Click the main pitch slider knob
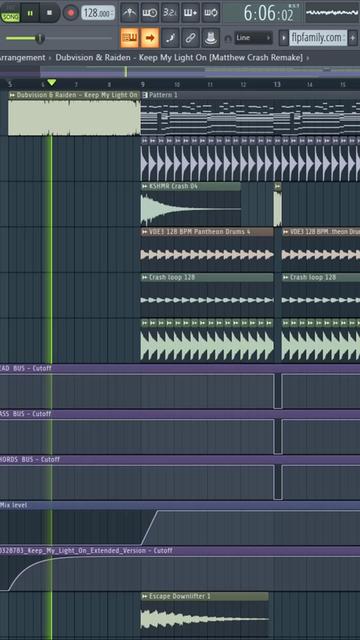This screenshot has width=360, height=640. tap(40, 38)
